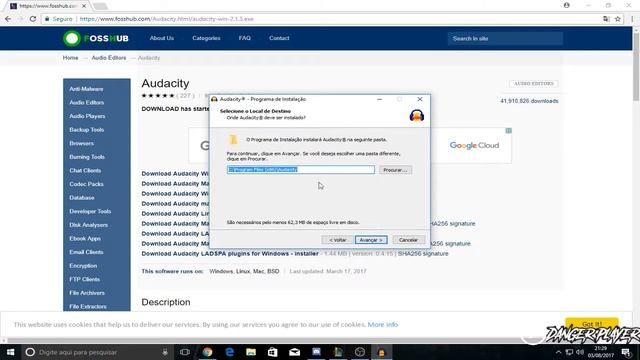Open the notification center icon

point(626,352)
